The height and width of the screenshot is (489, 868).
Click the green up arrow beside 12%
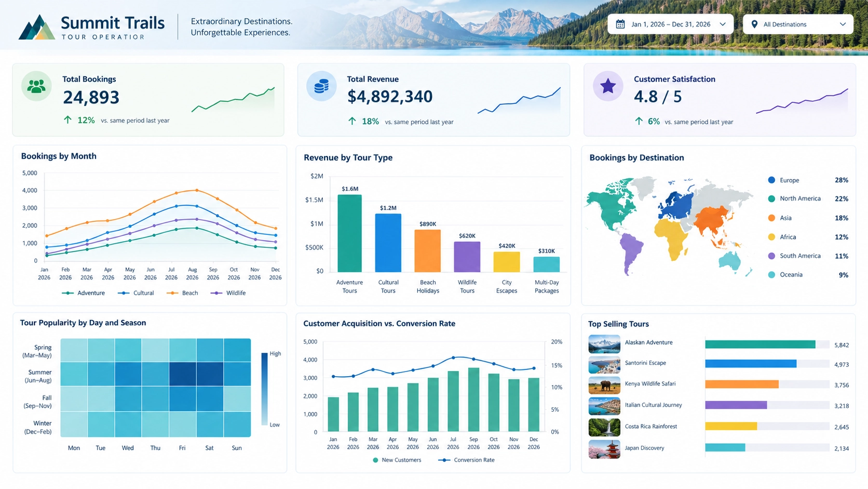[x=67, y=120]
